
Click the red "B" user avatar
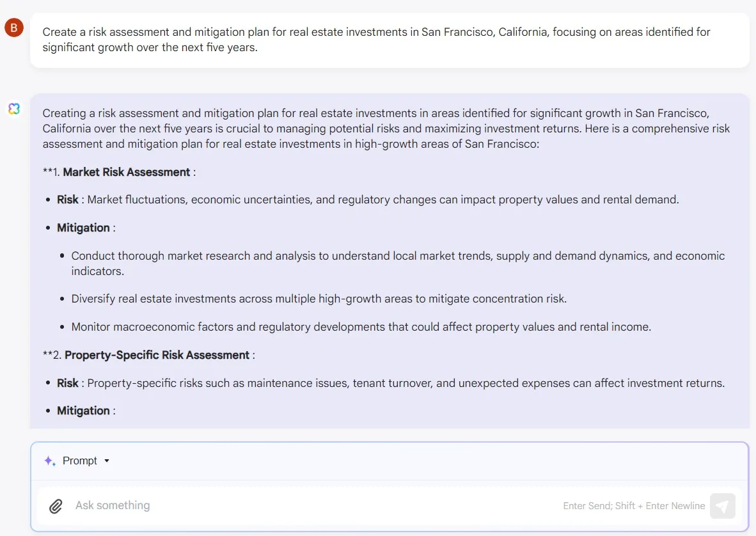(13, 28)
